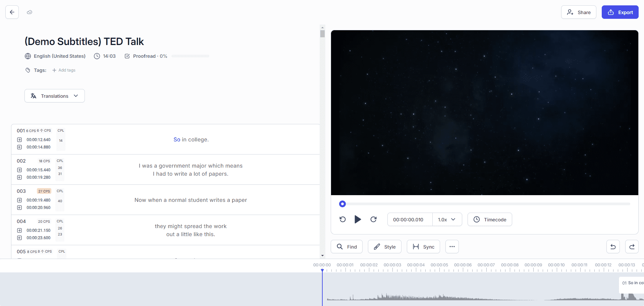The width and height of the screenshot is (644, 306).
Task: Click the Proofread checkbox icon
Action: click(x=127, y=56)
